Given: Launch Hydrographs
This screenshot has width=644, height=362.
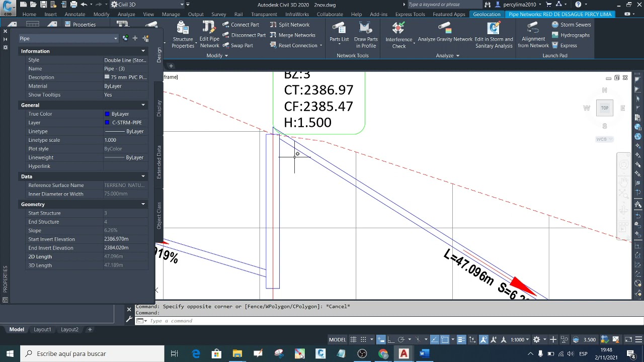Looking at the screenshot, I should (571, 35).
